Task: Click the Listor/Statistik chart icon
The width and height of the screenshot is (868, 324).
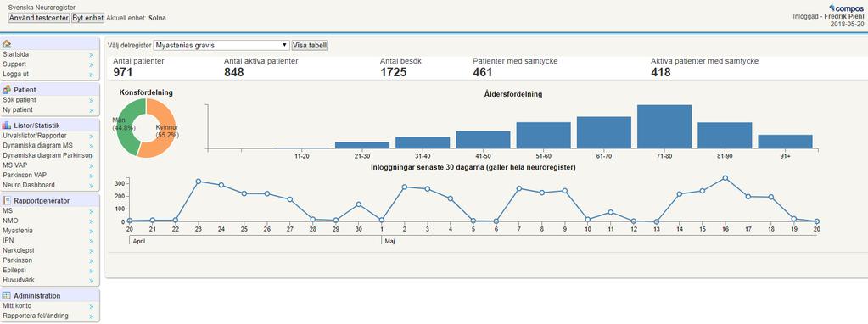Action: click(x=7, y=126)
